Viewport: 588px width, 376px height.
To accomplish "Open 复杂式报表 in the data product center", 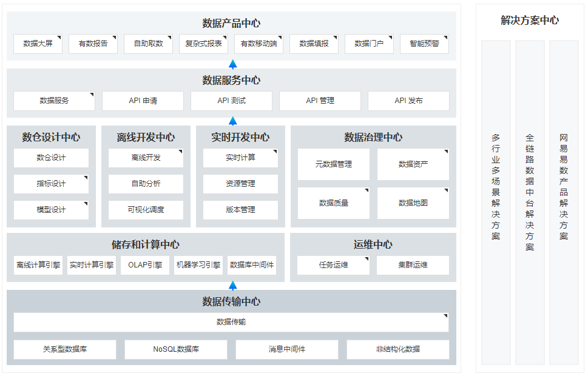I will (203, 44).
